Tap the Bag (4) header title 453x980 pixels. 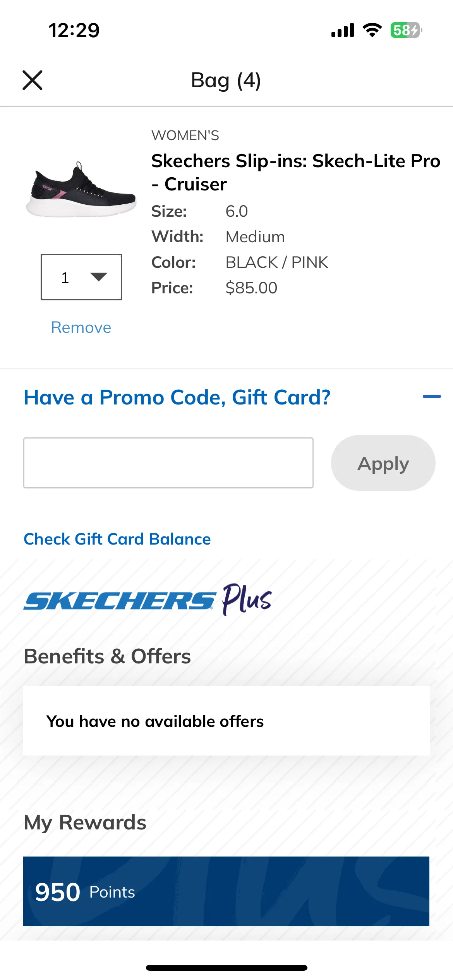[226, 81]
